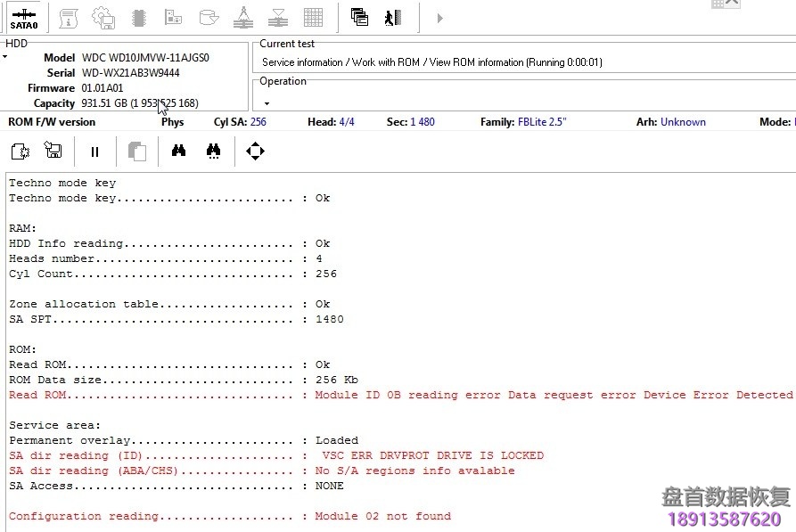Select the SATA0 port icon
Screen dimensions: 796x532
(23, 18)
